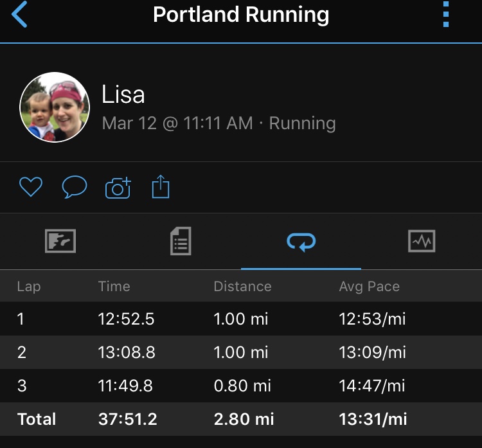
Task: Open comments with the speech bubble icon
Action: (75, 186)
